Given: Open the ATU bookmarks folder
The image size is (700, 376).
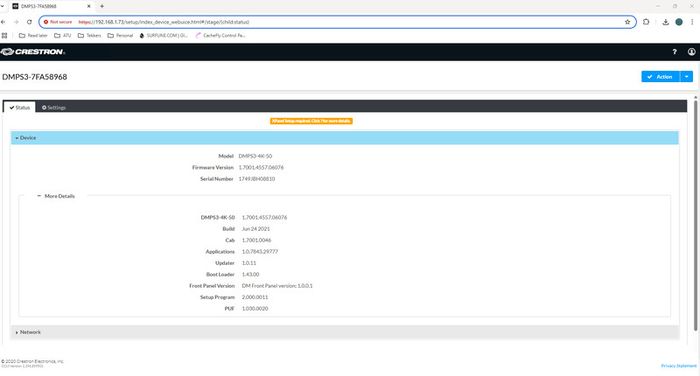Looking at the screenshot, I should [x=62, y=35].
